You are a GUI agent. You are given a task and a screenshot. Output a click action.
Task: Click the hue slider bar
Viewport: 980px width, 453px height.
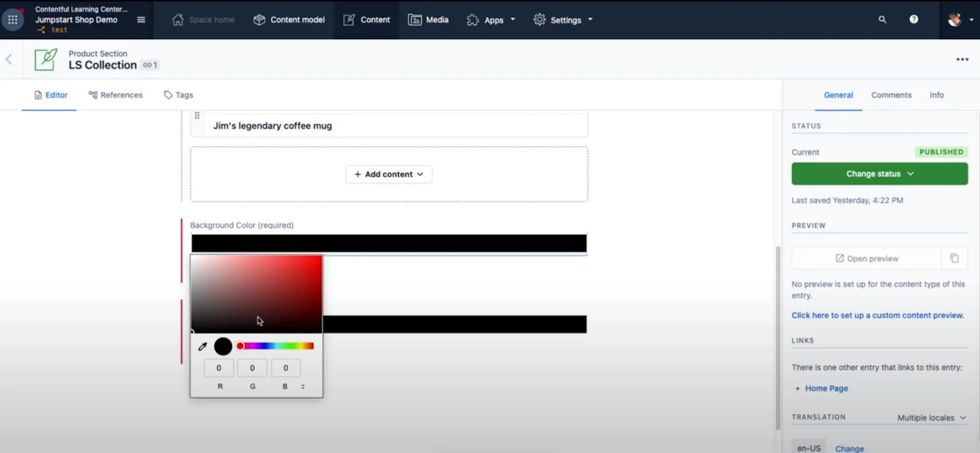275,346
